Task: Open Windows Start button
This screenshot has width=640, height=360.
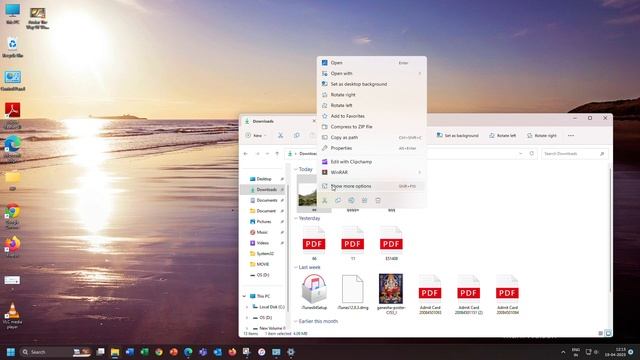Action: [11, 352]
